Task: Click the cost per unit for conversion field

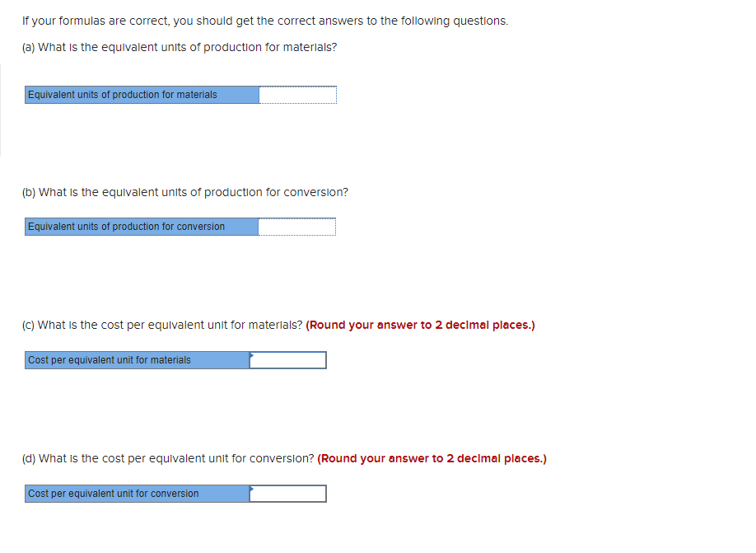Action: coord(288,493)
